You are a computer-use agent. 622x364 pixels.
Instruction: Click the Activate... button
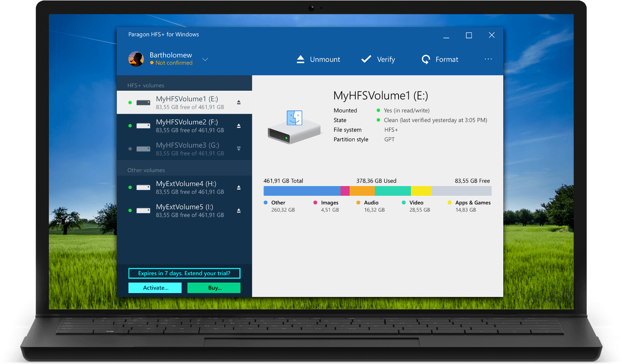tap(155, 288)
